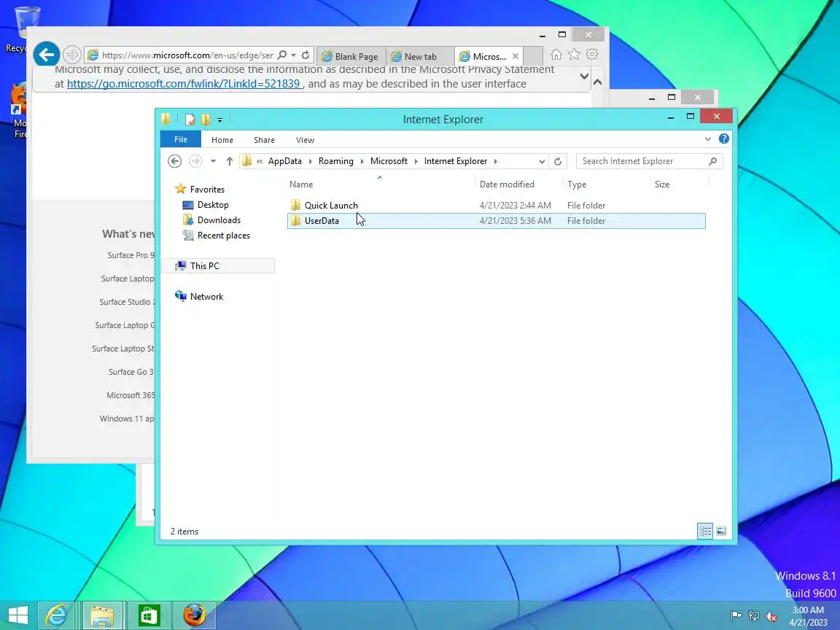Expand the arrow after Internet Explorer breadcrumb
This screenshot has width=840, height=630.
(496, 161)
